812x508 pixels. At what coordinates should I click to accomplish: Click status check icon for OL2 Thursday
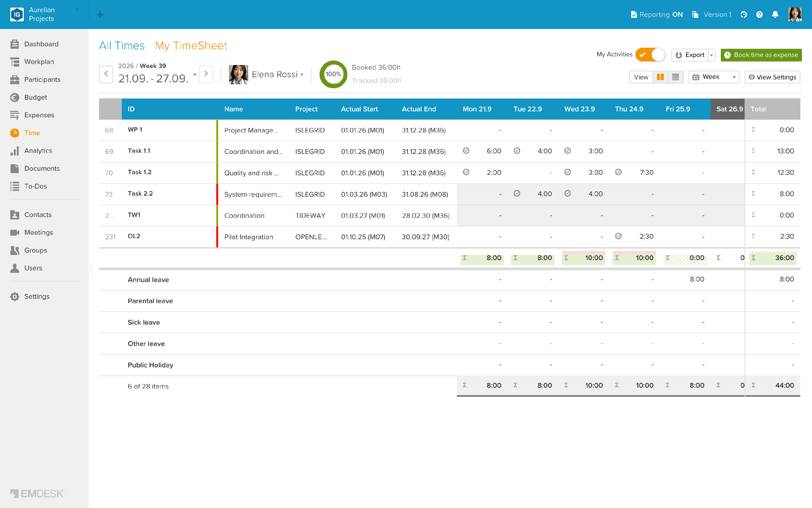[618, 236]
